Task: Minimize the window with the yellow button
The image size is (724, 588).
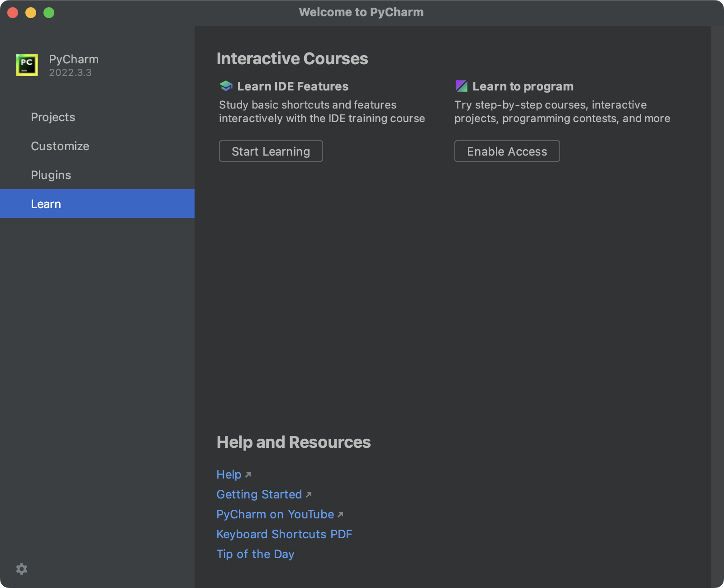Action: [31, 13]
